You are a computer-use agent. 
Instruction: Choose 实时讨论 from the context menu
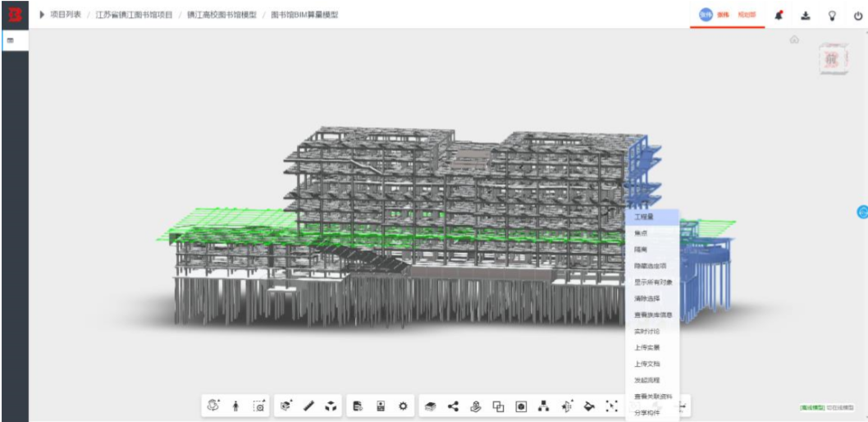coord(651,331)
